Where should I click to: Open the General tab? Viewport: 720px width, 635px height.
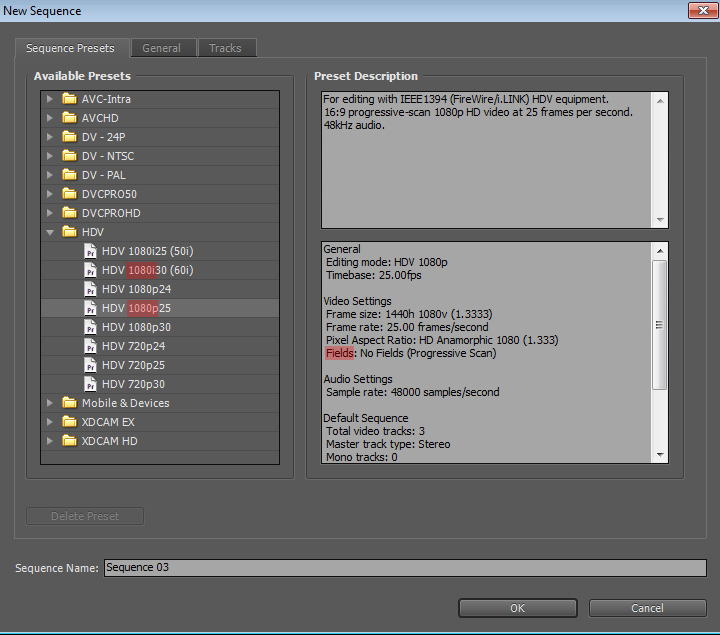[x=162, y=48]
